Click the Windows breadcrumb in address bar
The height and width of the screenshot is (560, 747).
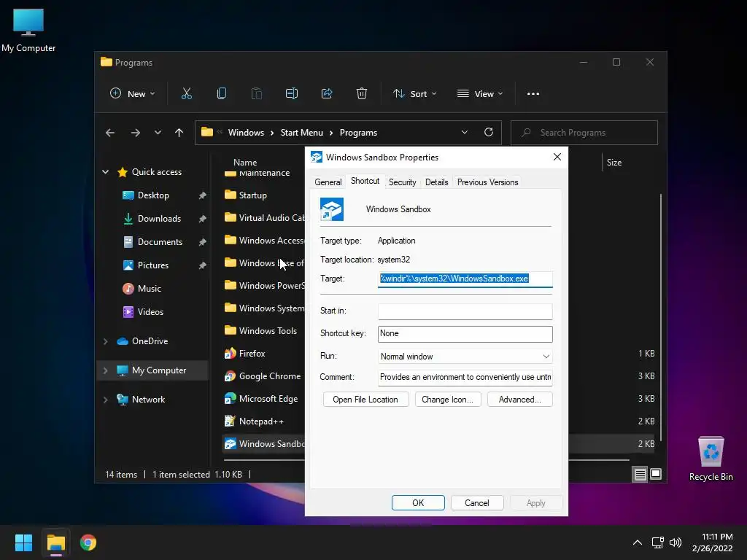pyautogui.click(x=246, y=133)
